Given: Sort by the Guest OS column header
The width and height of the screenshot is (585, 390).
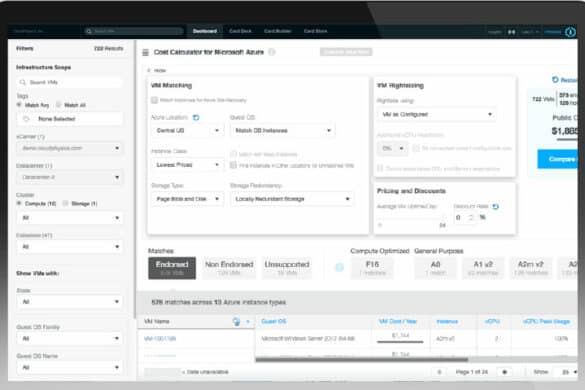Looking at the screenshot, I should click(274, 322).
